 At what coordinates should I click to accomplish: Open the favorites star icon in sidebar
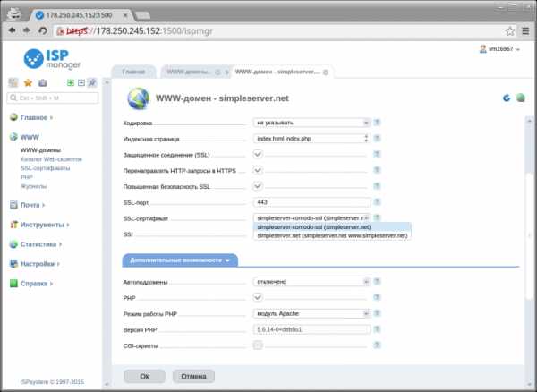pos(28,82)
